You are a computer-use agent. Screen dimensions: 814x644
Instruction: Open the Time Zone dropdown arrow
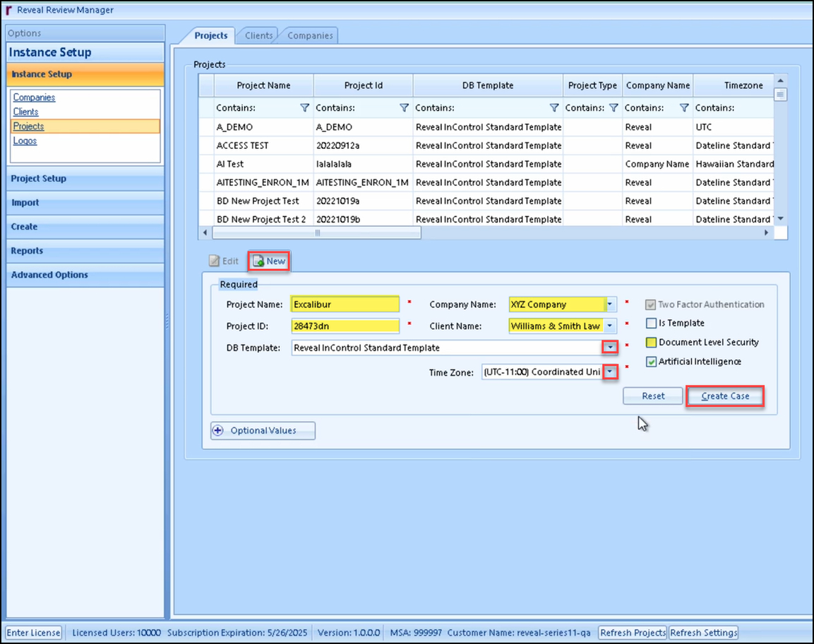(611, 371)
